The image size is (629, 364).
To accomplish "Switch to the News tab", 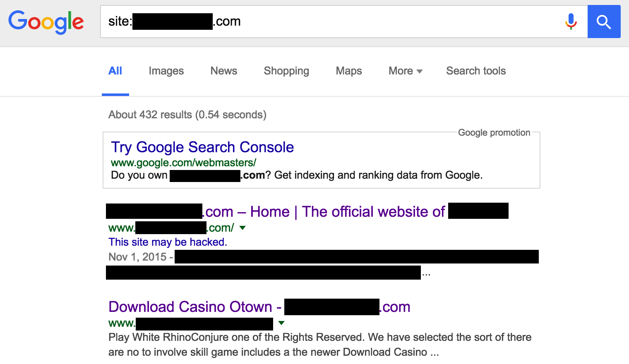I will pyautogui.click(x=224, y=71).
